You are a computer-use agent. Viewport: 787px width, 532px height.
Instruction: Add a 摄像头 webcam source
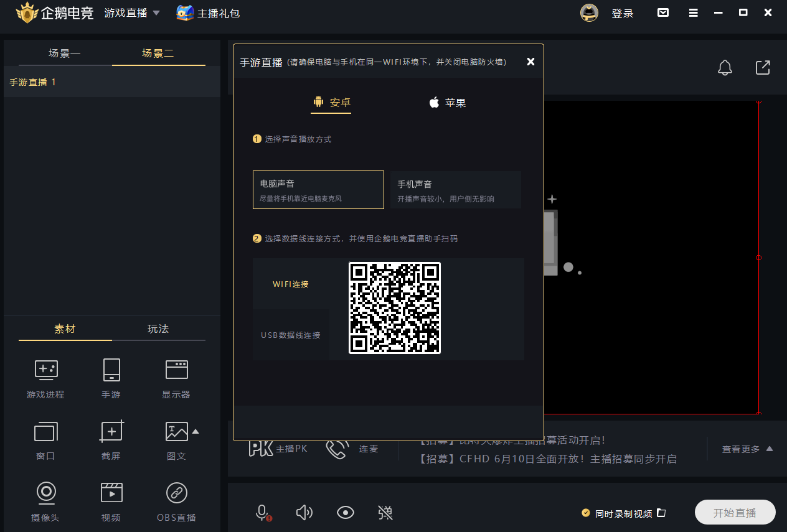[x=45, y=502]
